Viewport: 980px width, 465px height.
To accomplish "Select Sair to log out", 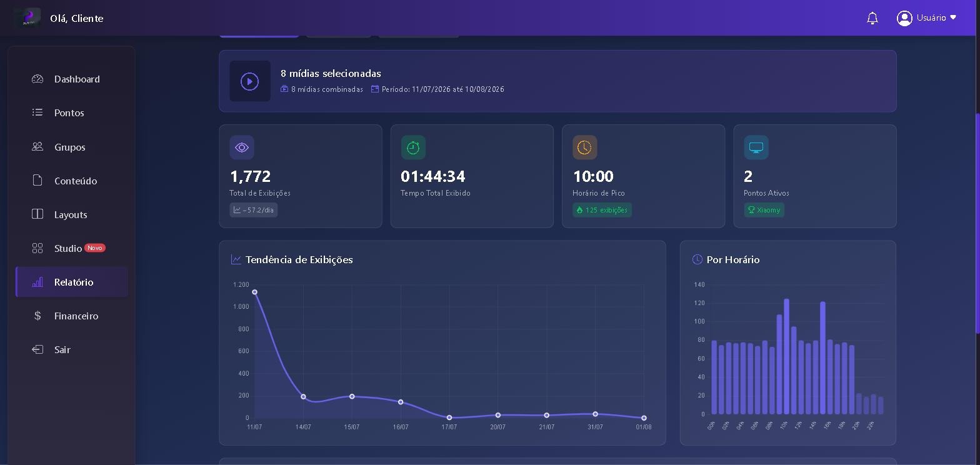I will click(x=72, y=349).
